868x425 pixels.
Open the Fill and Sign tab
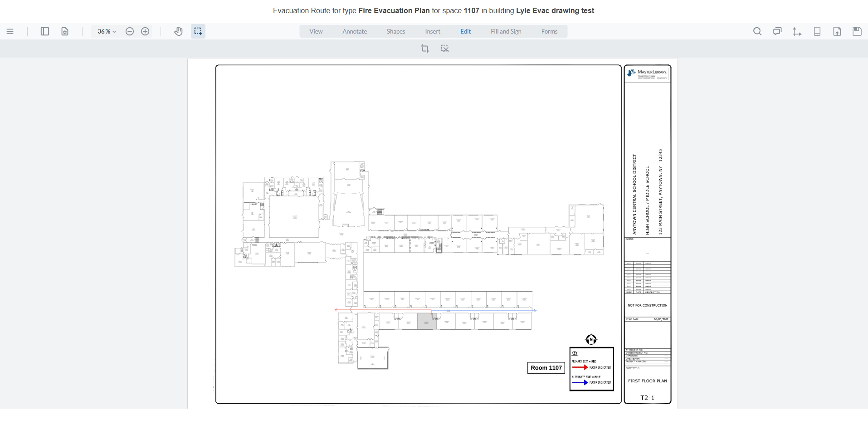(506, 31)
